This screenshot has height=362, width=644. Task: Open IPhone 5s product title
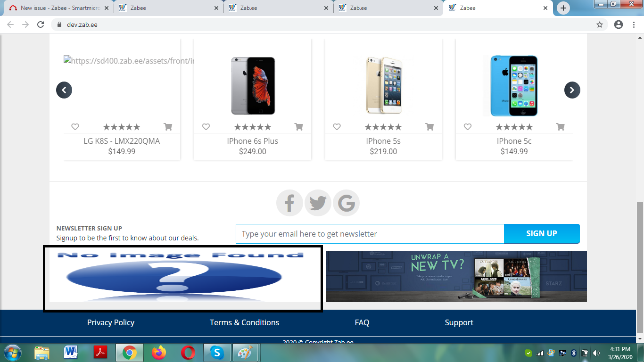[383, 141]
